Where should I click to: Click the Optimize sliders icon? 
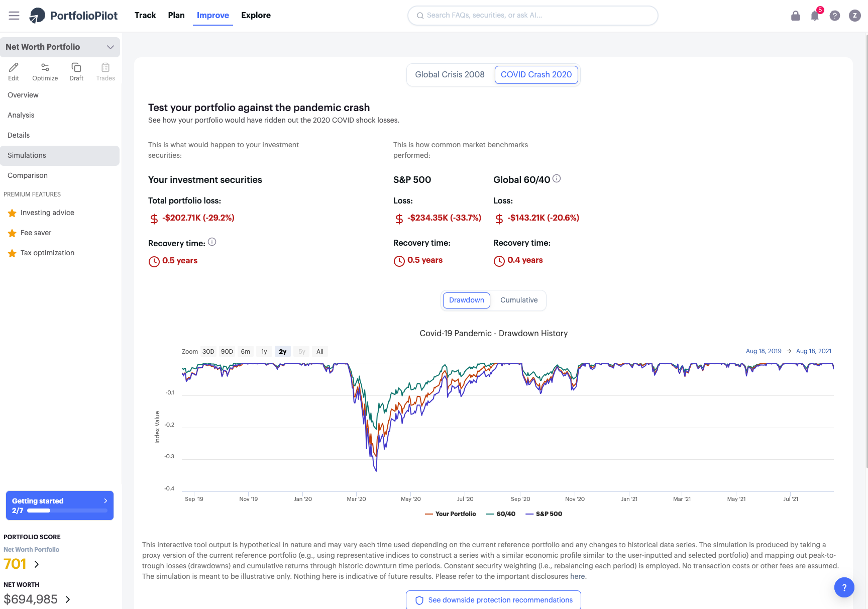point(45,67)
